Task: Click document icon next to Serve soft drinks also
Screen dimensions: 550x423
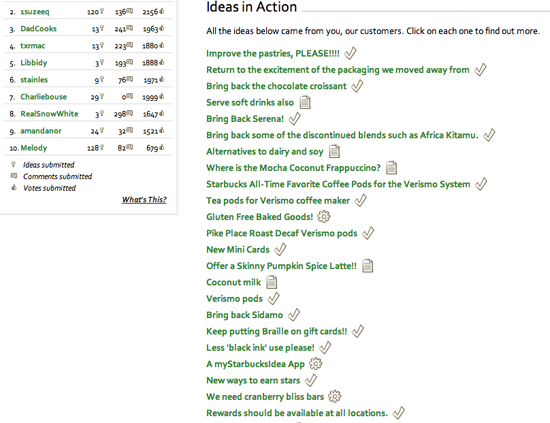Action: 305,102
